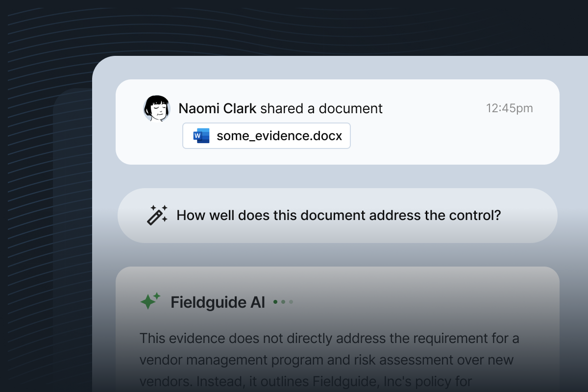Screen dimensions: 588x392
Task: Open Naomi Clark's avatar picture
Action: coord(156,108)
